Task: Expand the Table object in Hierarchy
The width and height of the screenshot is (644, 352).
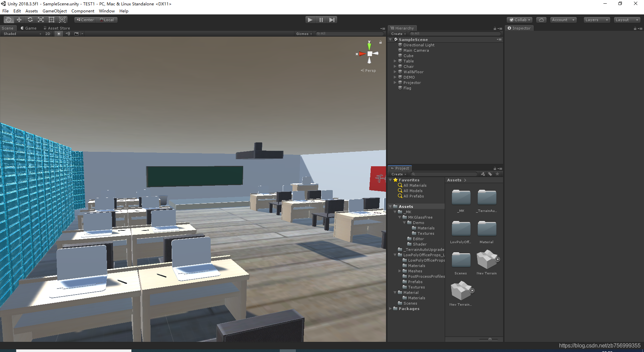Action: 395,61
